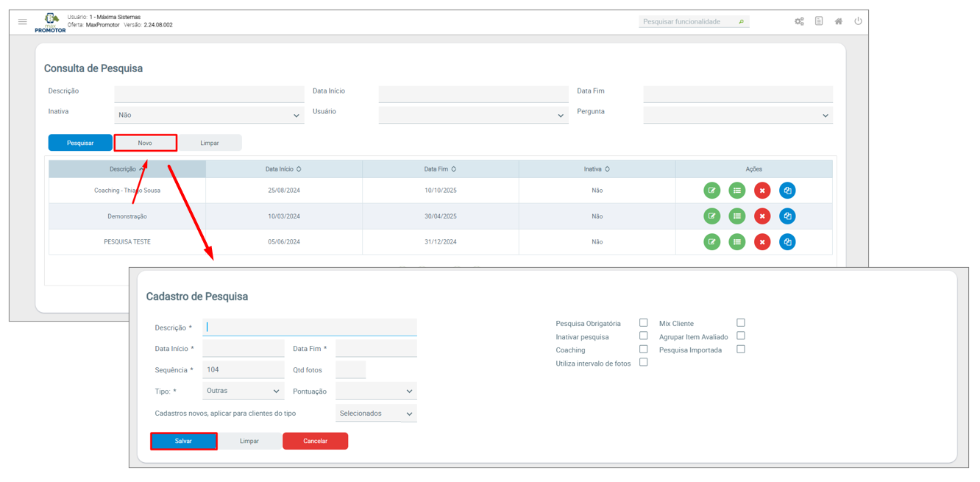Click the settings gears icon in header

[799, 22]
